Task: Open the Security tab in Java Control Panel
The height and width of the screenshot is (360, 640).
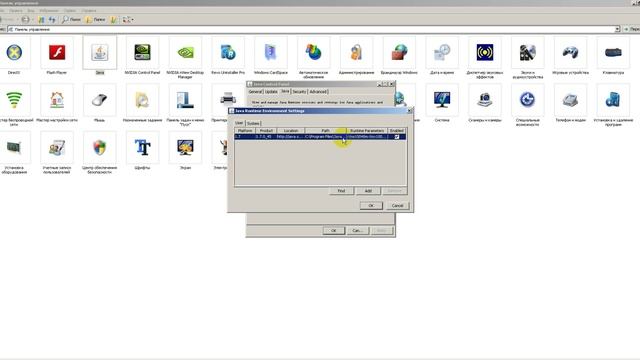Action: pos(299,92)
